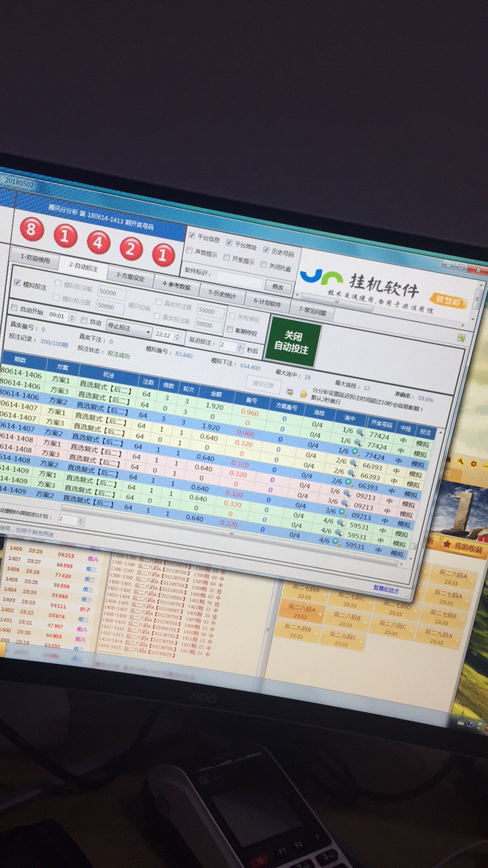Switch to the 1-欢迎使用 tab
This screenshot has width=488, height=868.
pyautogui.click(x=34, y=259)
